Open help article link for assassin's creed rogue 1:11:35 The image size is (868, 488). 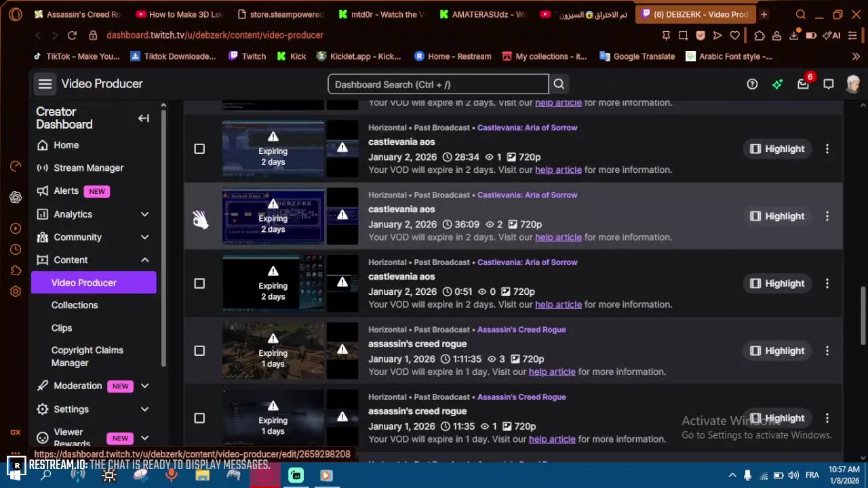click(x=552, y=372)
